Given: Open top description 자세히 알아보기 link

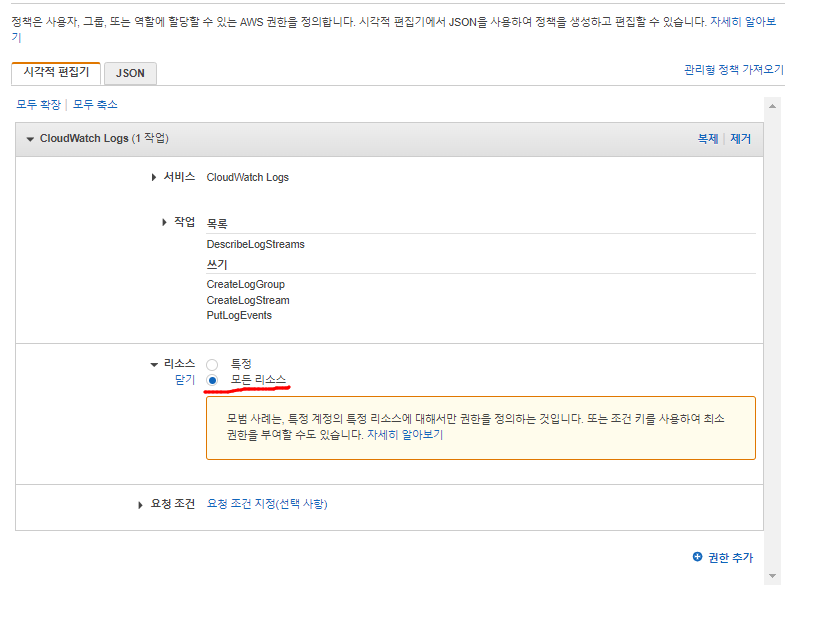Looking at the screenshot, I should tap(743, 22).
